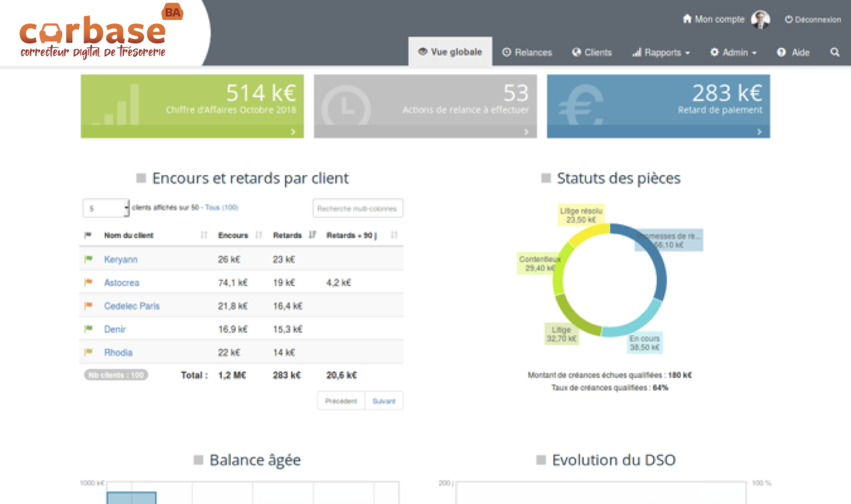This screenshot has height=504, width=851.
Task: Open client Cedelec Paris
Action: tap(132, 306)
